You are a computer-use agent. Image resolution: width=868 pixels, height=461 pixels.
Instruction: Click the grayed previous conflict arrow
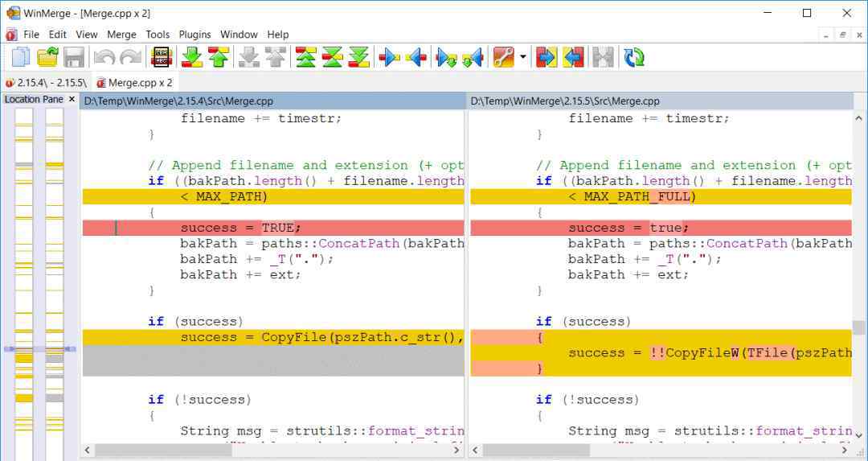point(275,58)
